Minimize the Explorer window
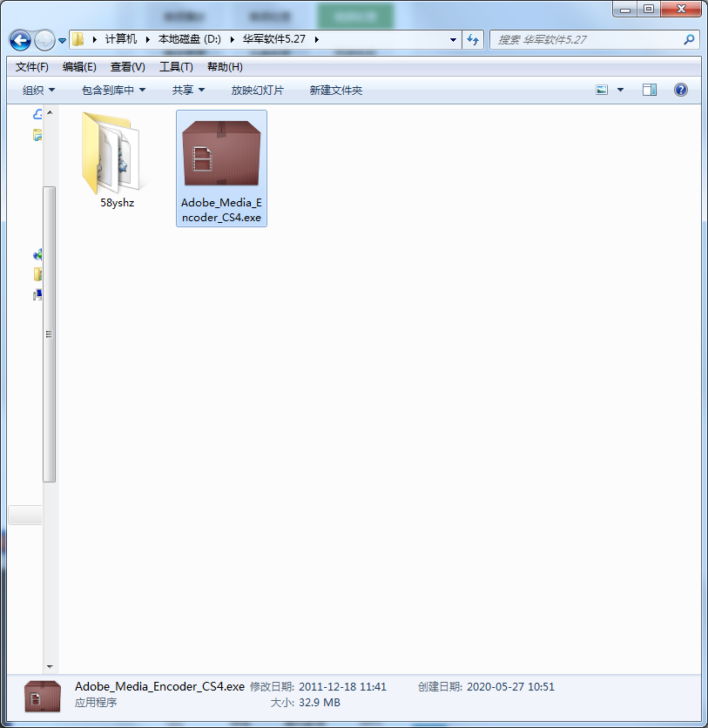This screenshot has width=708, height=728. pyautogui.click(x=625, y=10)
